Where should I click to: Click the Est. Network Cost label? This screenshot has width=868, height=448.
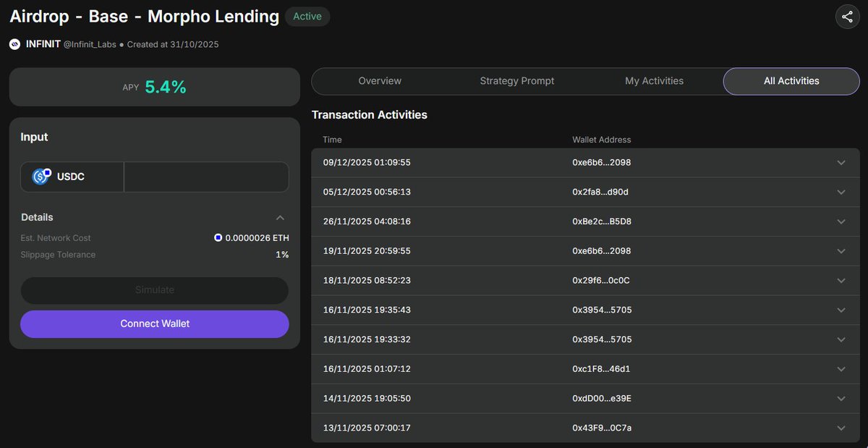(56, 237)
